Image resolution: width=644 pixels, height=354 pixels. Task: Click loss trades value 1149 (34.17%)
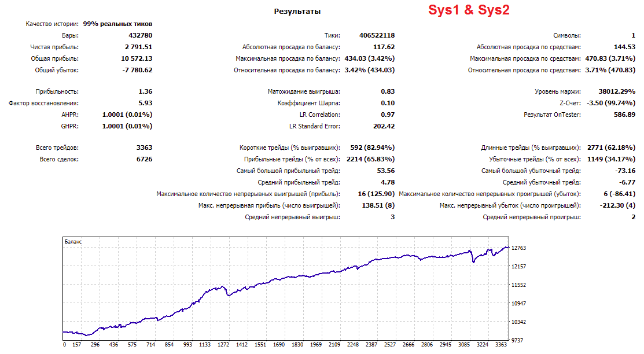pyautogui.click(x=611, y=159)
